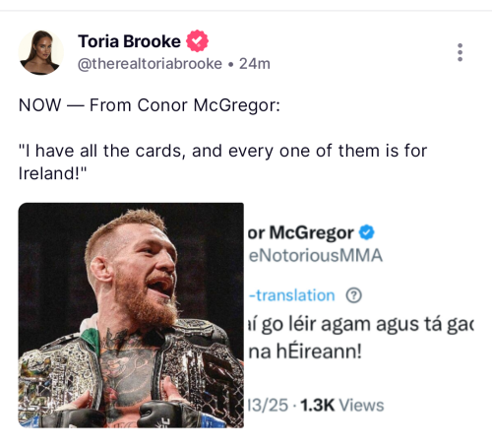Screen dimensions: 492x448
Task: Open Toria Brooke's profile avatar
Action: point(40,52)
